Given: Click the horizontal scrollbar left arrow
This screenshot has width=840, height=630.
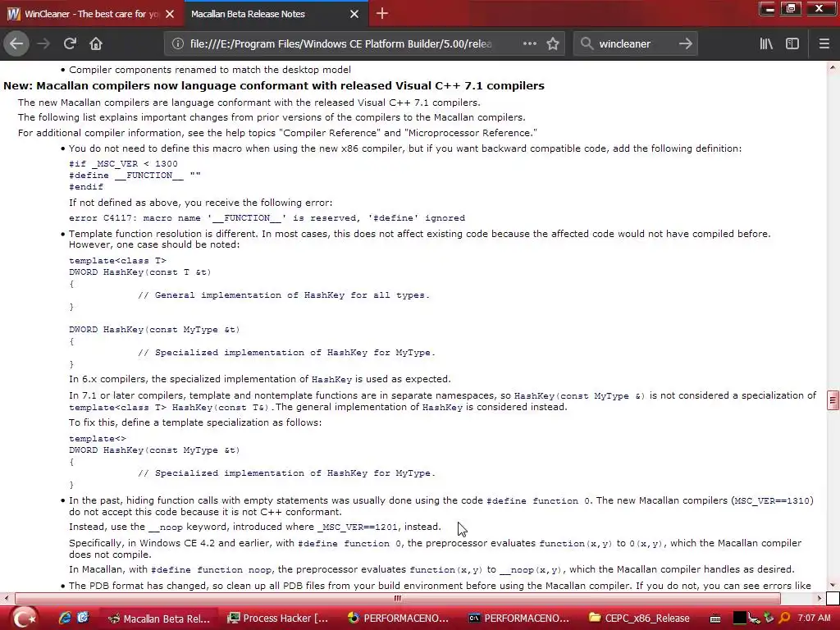Looking at the screenshot, I should coord(6,598).
